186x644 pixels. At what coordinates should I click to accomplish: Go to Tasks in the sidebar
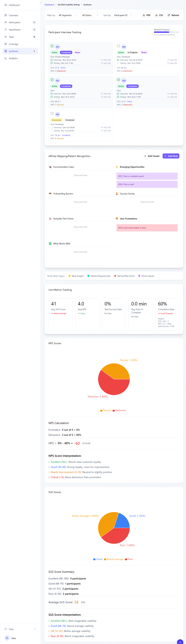coord(11,37)
